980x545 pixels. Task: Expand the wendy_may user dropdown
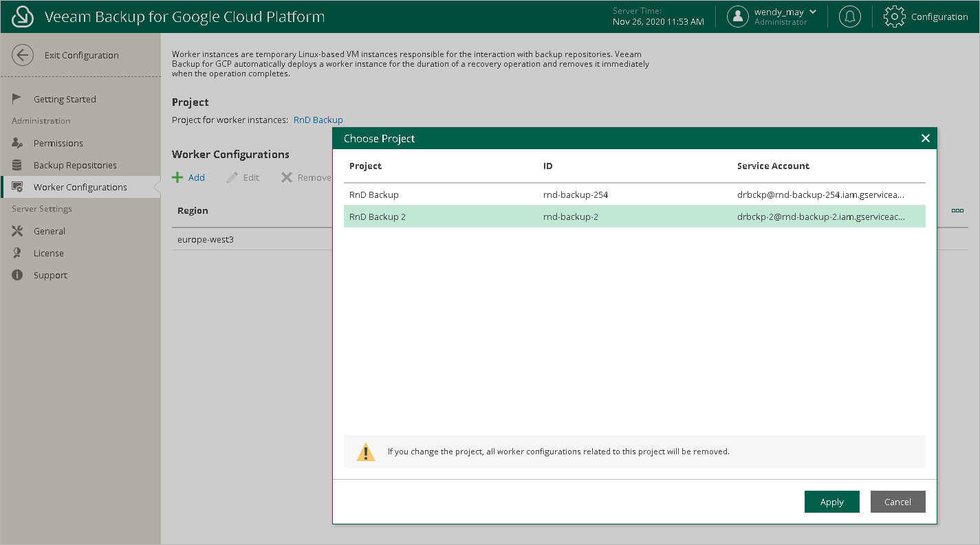[x=813, y=12]
